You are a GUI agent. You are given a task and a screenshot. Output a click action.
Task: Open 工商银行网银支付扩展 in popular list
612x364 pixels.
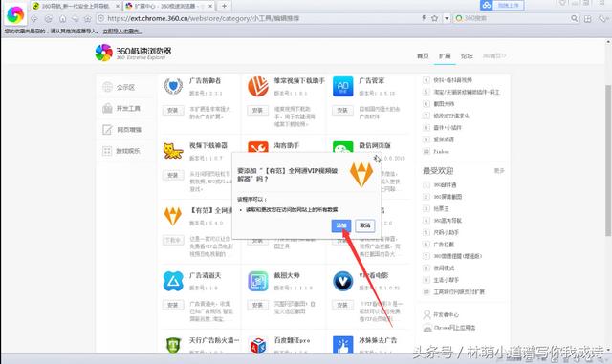(459, 291)
